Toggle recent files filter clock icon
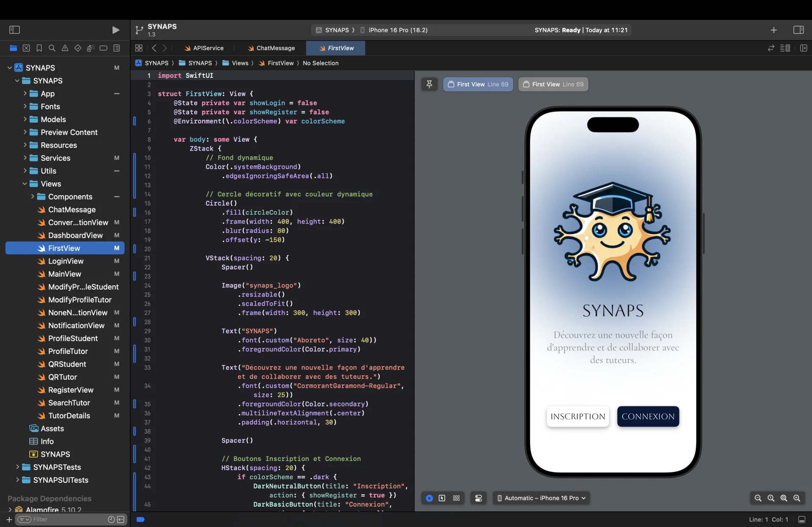This screenshot has height=527, width=812. coord(111,519)
